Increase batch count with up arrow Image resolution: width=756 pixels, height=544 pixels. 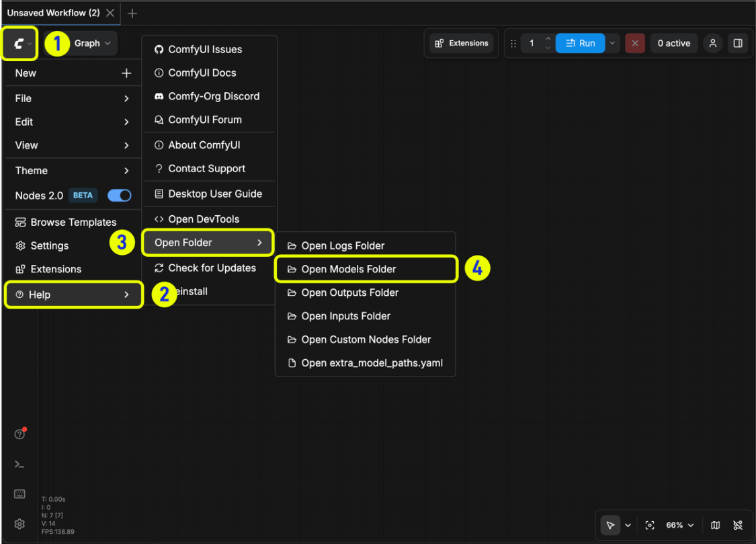[548, 38]
